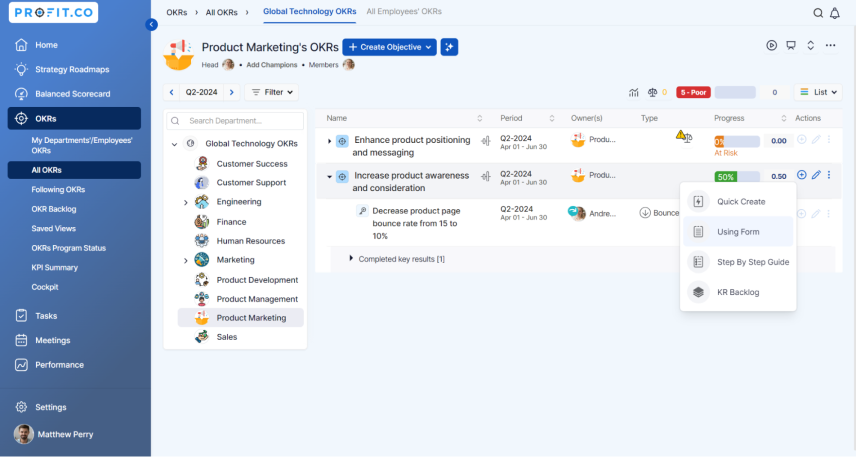This screenshot has width=856, height=457.
Task: Open KPI Summary in sidebar
Action: 55,268
